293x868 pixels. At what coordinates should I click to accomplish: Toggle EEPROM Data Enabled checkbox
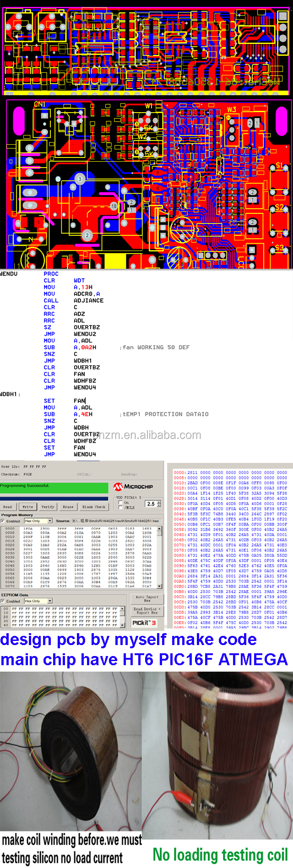point(3,601)
